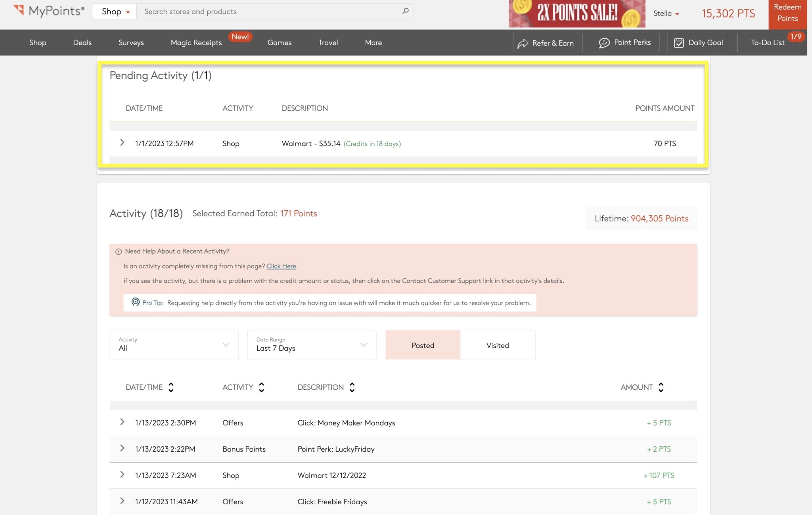Open the Surveys menu item
Viewport: 812px width, 515px height.
click(131, 42)
